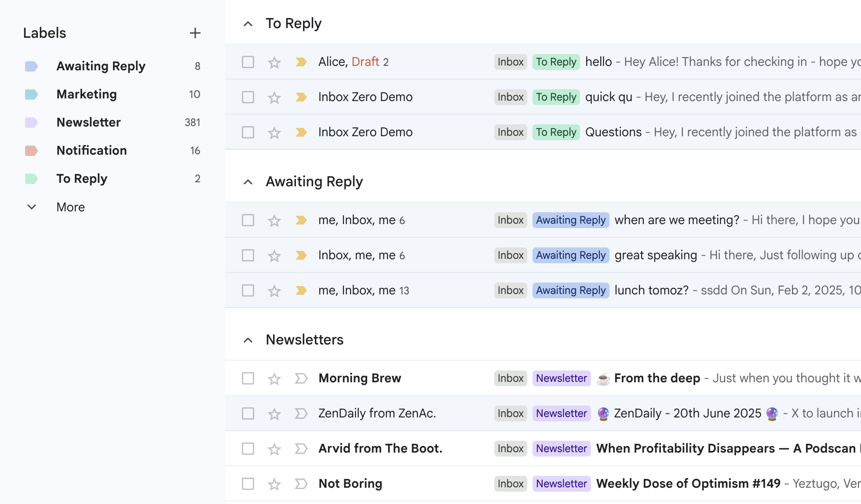The image size is (861, 504).
Task: Open the Marketing label in sidebar
Action: pyautogui.click(x=87, y=94)
